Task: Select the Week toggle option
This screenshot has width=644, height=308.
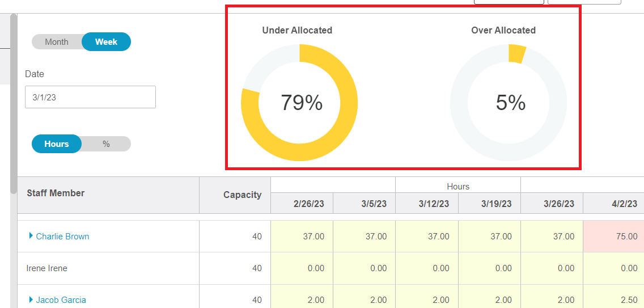Action: [106, 42]
